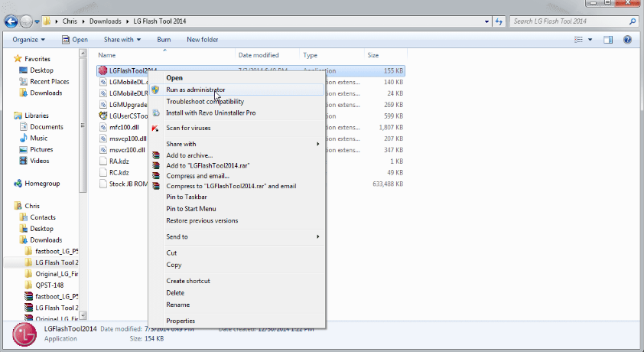Click Chris in the address breadcrumb

(70, 21)
